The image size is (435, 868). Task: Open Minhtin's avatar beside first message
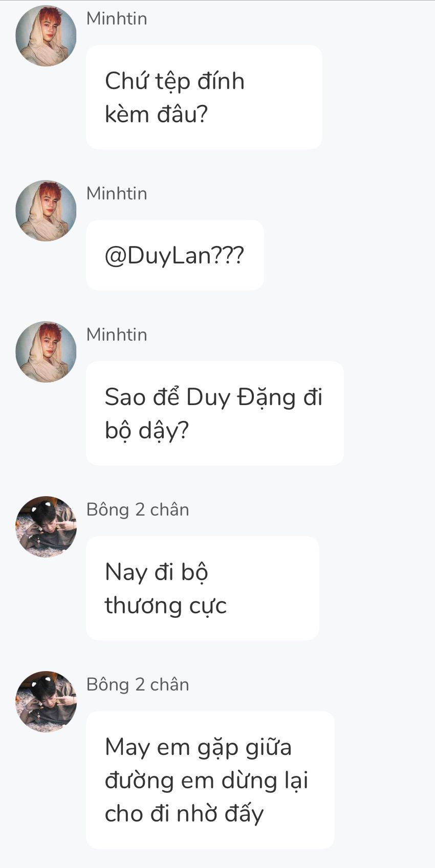coord(46,36)
